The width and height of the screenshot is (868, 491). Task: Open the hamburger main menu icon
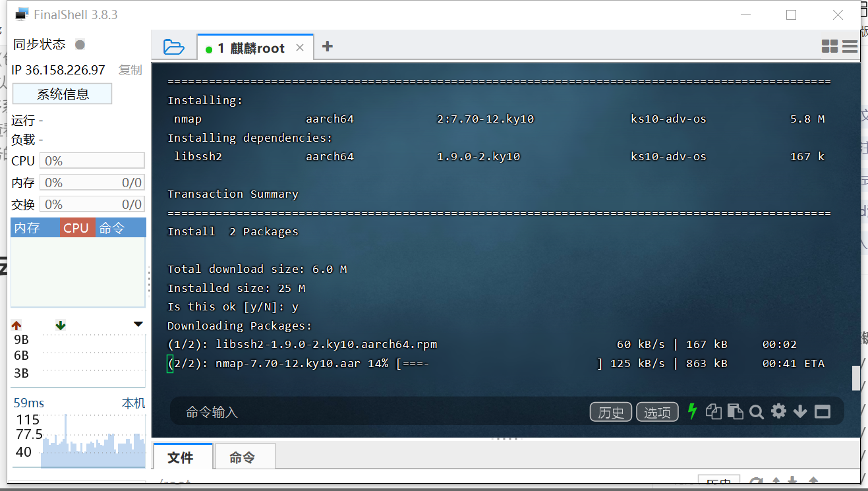coord(850,46)
